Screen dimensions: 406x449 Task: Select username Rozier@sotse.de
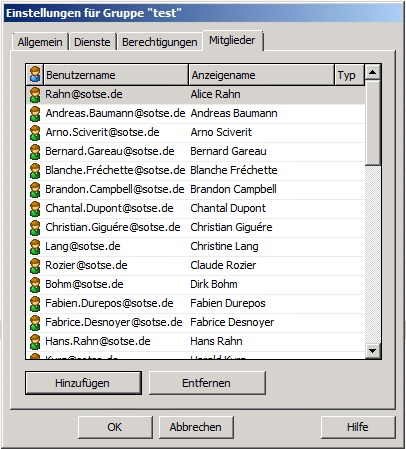(86, 265)
